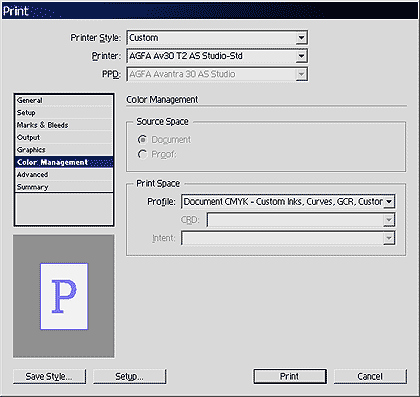Click the Save Style... button
Viewport: 420px width, 397px height.
click(49, 376)
